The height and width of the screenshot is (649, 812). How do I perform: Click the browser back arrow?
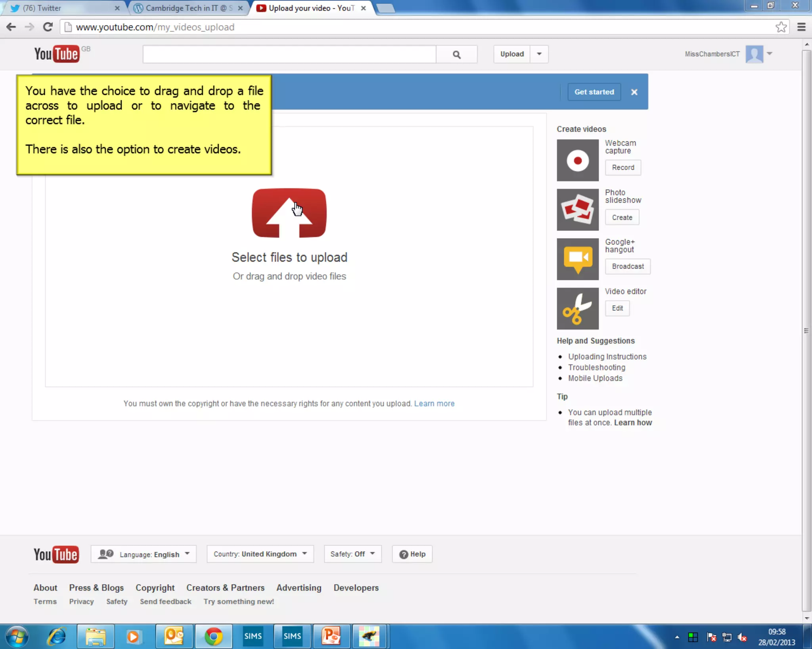click(11, 27)
